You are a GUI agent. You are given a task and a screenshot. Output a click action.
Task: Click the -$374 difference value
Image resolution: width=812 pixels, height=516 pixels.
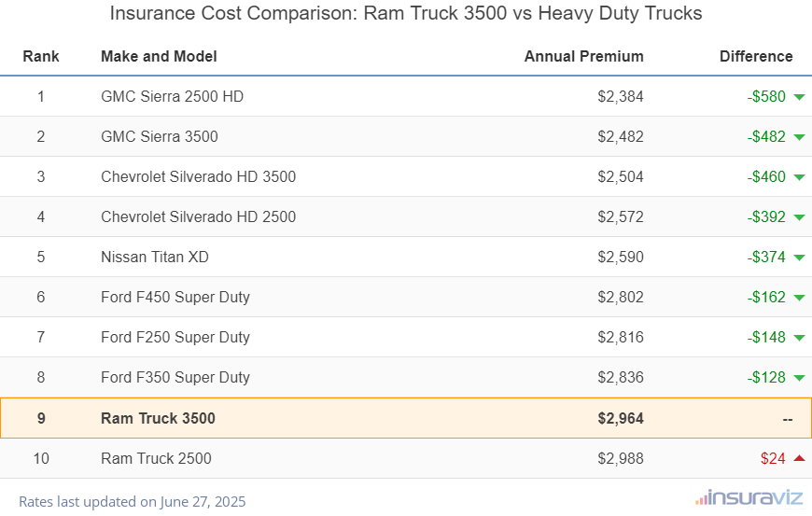766,257
